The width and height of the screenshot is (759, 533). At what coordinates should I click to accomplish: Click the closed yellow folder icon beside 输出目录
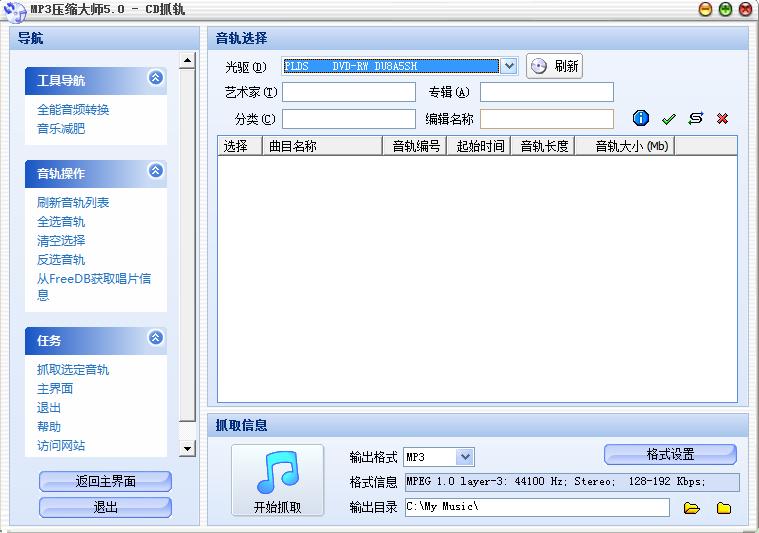tap(724, 508)
